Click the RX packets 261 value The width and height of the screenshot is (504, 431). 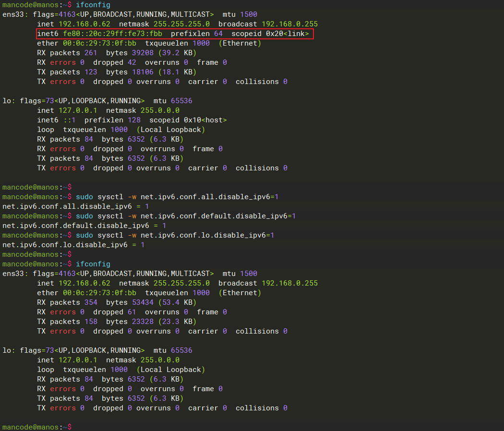90,53
